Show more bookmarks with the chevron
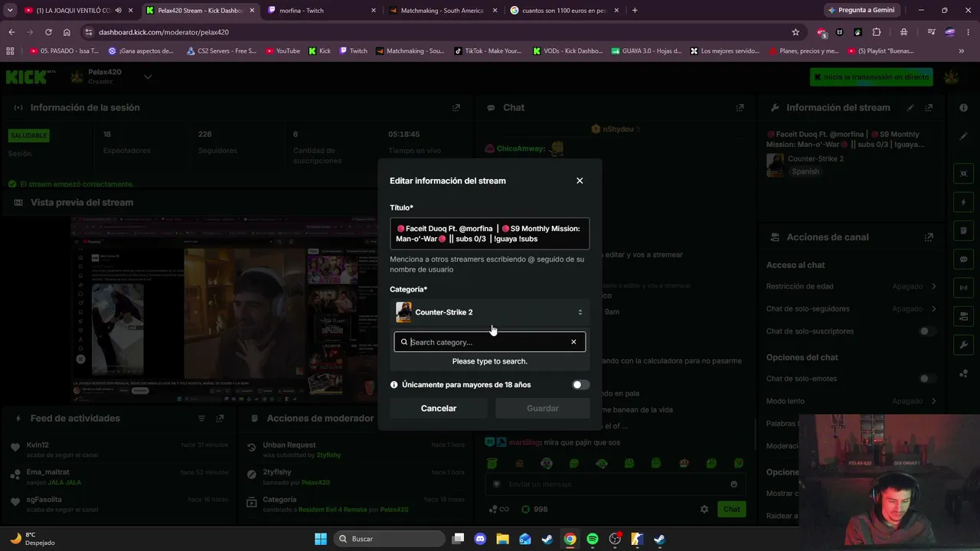 [962, 51]
